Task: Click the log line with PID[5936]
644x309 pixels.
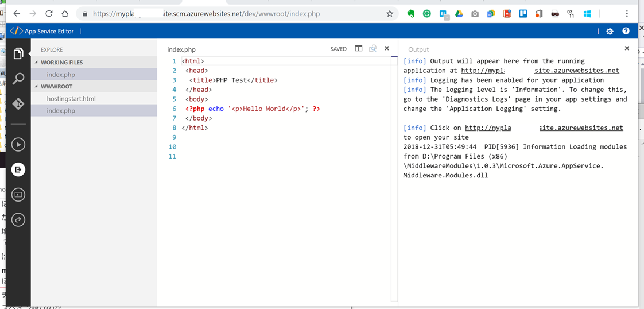Action: tap(515, 146)
